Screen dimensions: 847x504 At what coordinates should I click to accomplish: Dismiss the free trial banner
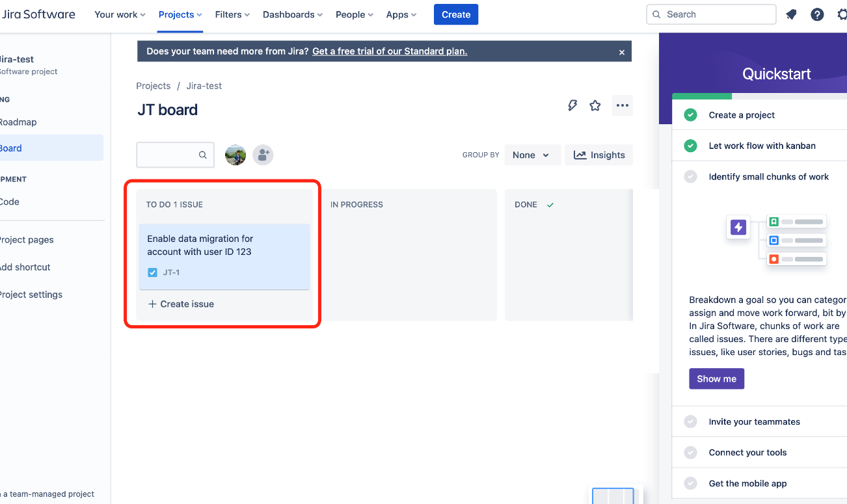coord(622,52)
